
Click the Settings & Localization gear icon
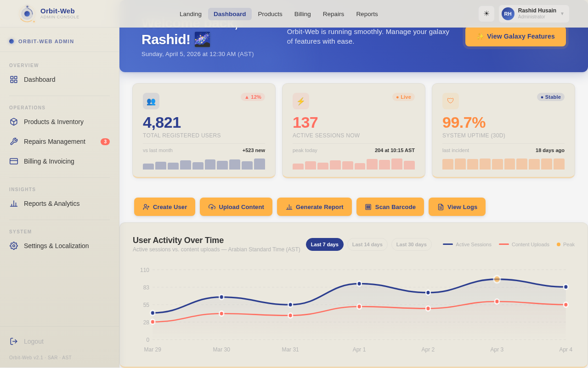[x=14, y=246]
